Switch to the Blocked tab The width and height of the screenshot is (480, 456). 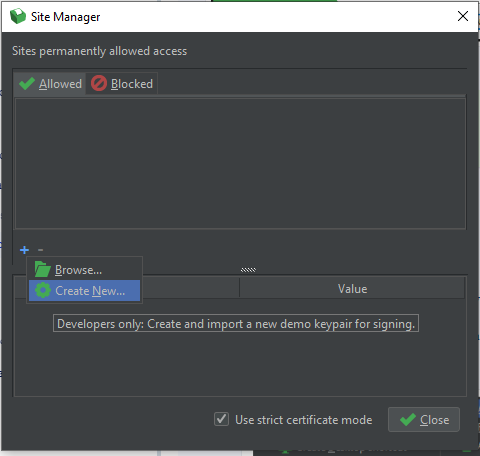(x=122, y=83)
